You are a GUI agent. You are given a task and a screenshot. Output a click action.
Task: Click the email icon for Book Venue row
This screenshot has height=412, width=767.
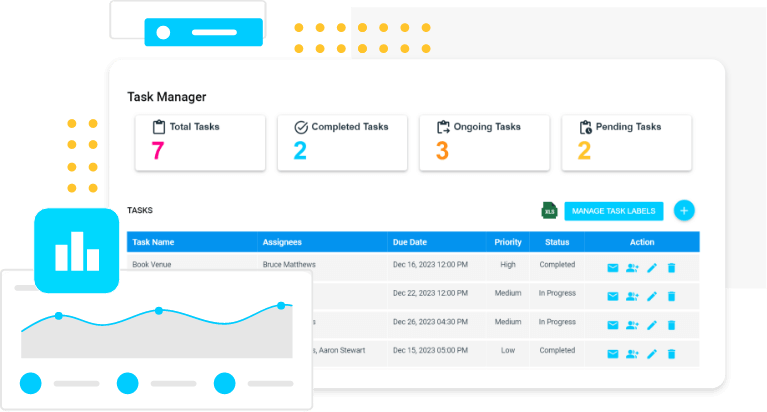[613, 268]
